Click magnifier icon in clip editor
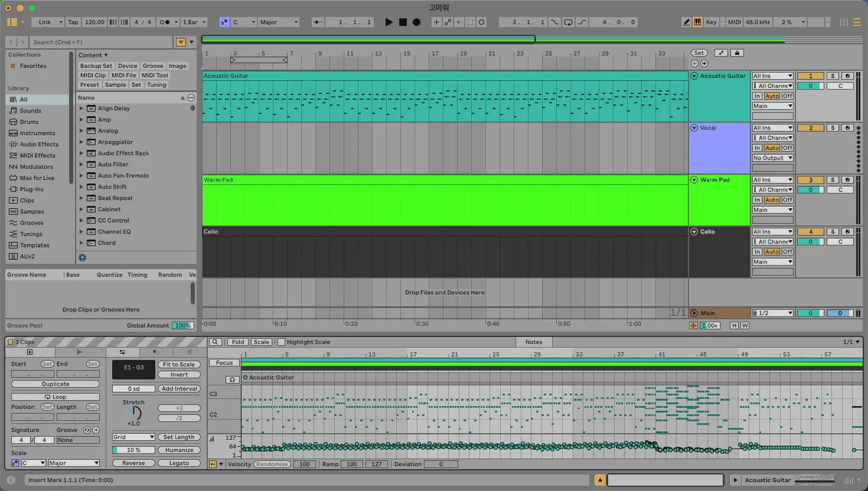This screenshot has width=868, height=491. click(x=215, y=342)
